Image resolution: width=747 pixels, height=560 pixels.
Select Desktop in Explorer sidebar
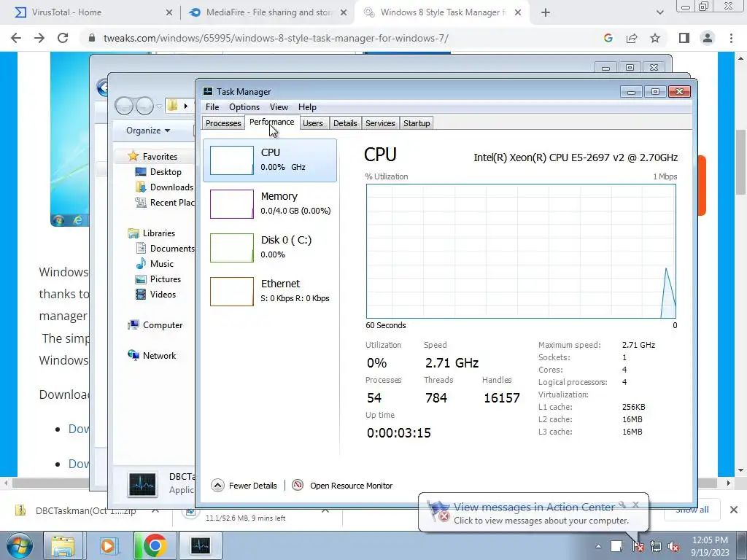click(x=166, y=172)
